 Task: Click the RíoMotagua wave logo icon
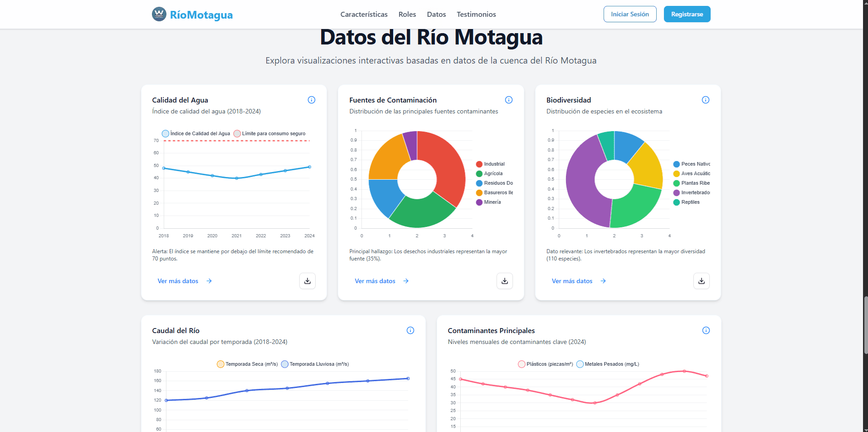coord(159,14)
